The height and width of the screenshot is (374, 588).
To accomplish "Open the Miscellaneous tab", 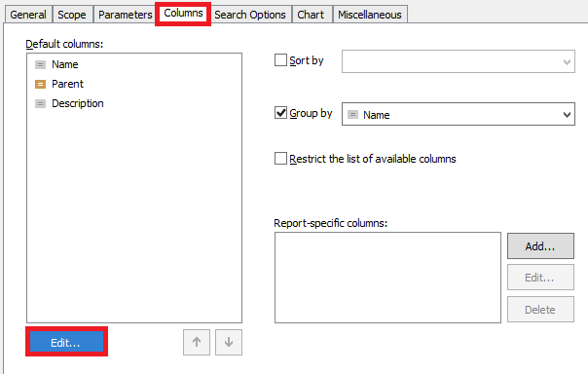I will (370, 15).
